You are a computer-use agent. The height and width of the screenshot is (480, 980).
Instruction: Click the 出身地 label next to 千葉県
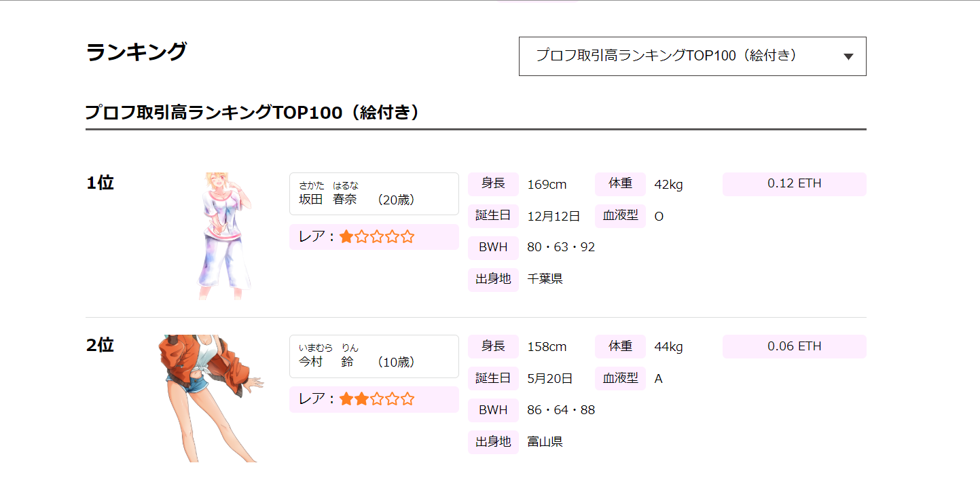pos(493,279)
